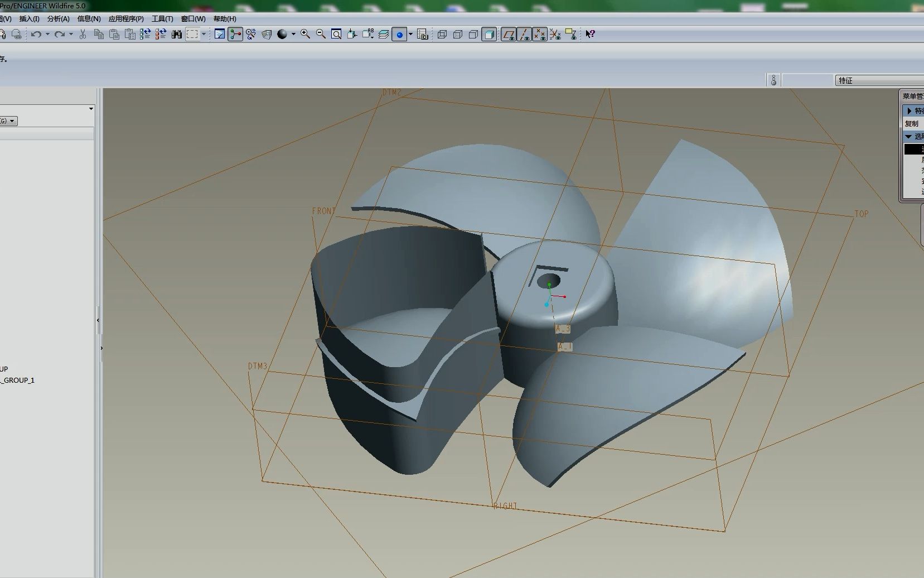Image resolution: width=924 pixels, height=578 pixels.
Task: Click 复制 in the menu manager
Action: click(x=912, y=124)
